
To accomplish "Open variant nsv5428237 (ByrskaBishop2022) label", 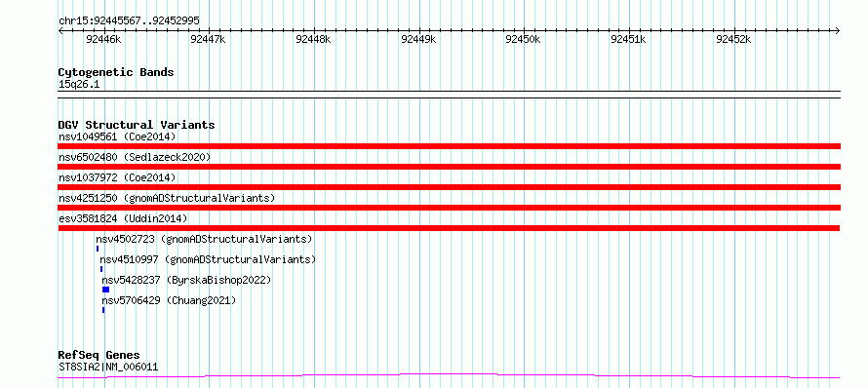I will (x=186, y=280).
